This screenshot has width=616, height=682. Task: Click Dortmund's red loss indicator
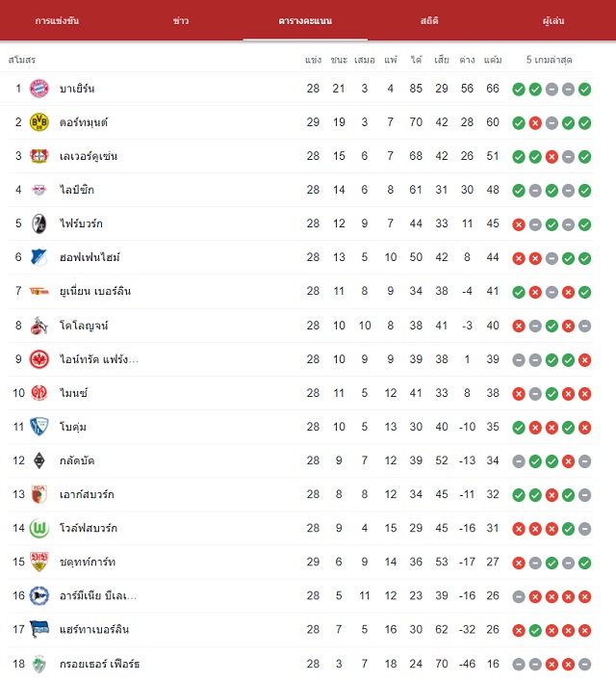point(535,123)
